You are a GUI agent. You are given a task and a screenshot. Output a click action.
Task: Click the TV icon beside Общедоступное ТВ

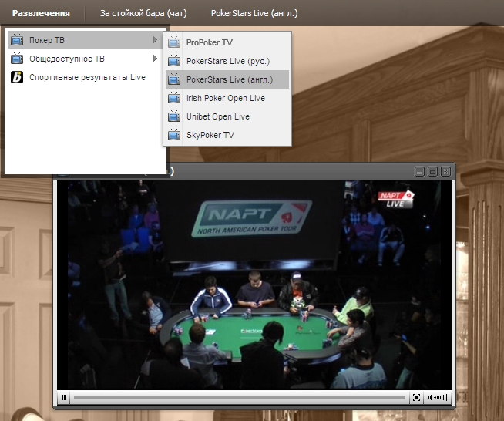(x=17, y=59)
